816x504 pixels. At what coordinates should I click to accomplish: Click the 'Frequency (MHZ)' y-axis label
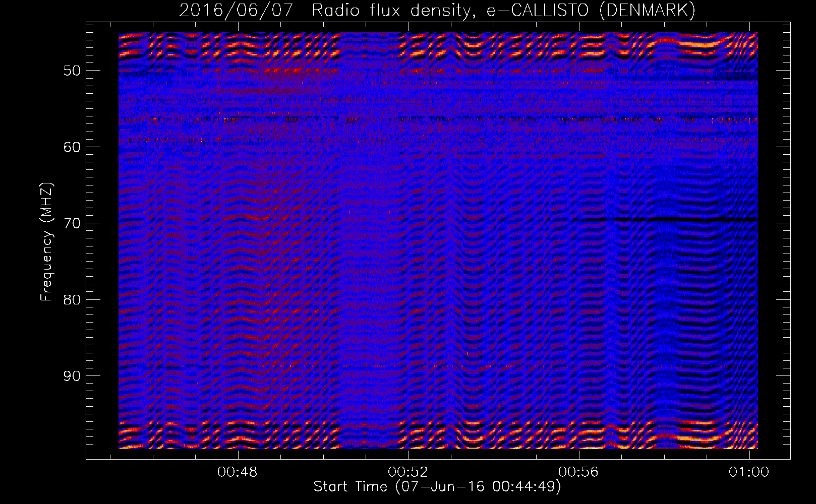pyautogui.click(x=46, y=242)
